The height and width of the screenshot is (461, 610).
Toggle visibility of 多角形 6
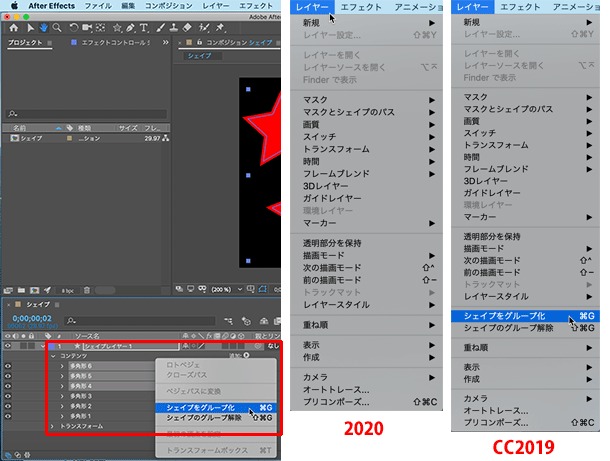click(7, 366)
